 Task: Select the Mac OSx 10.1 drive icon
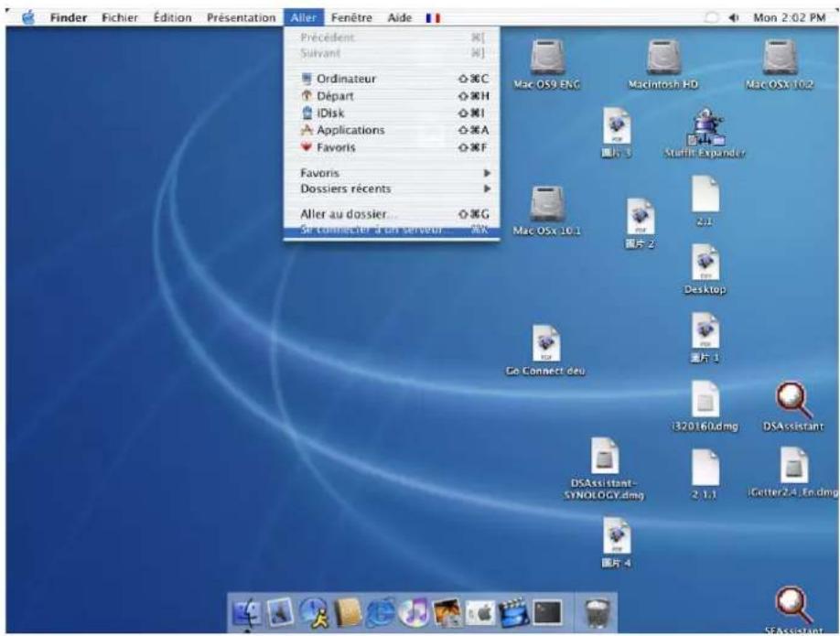[546, 203]
